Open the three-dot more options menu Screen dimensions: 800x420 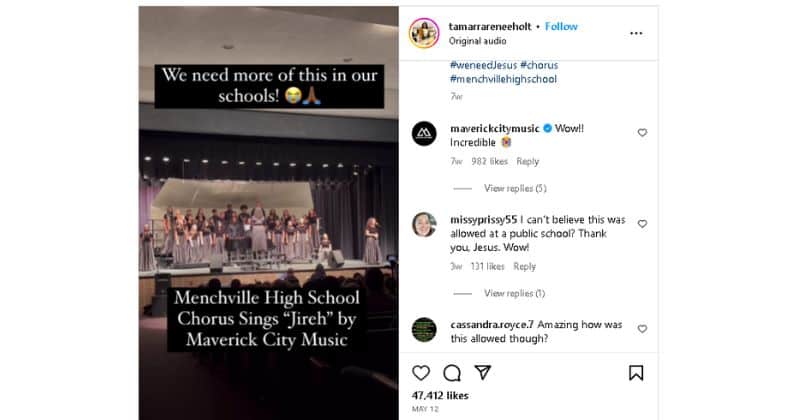coord(636,33)
